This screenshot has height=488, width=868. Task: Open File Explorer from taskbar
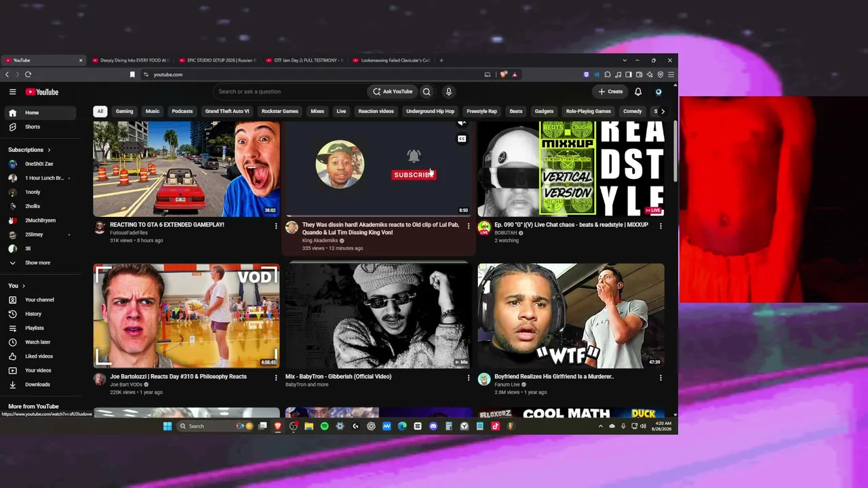309,426
